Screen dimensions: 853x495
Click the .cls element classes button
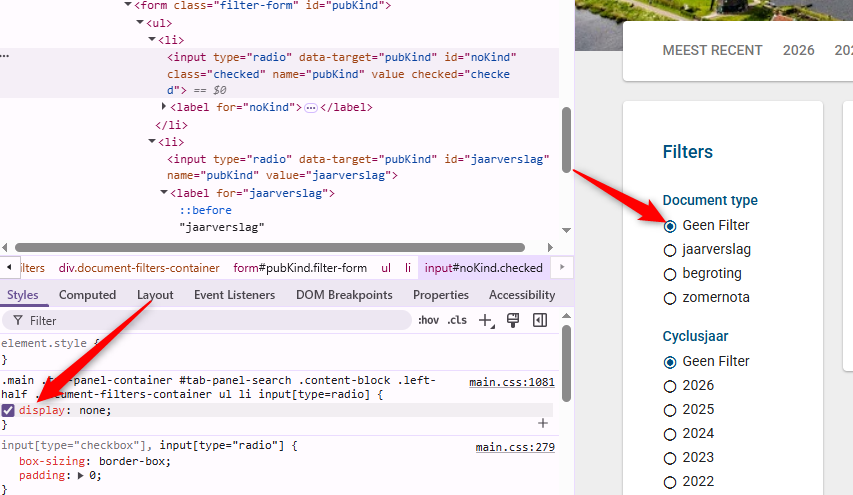(x=457, y=320)
